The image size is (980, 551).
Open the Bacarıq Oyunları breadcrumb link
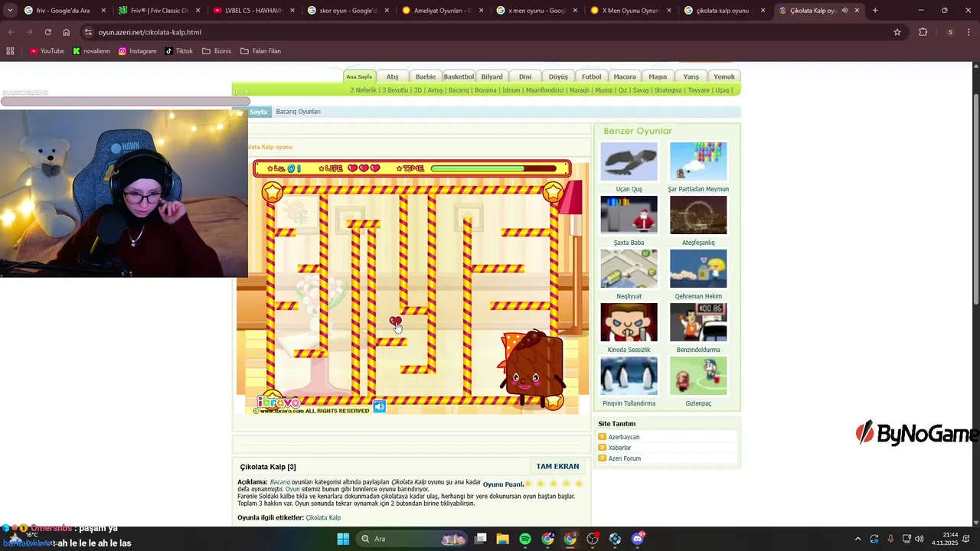[299, 112]
